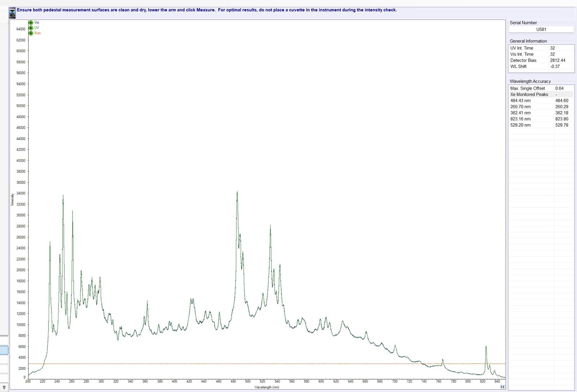The width and height of the screenshot is (577, 392).
Task: Click the double left chevron below the graph
Action: tap(502, 387)
